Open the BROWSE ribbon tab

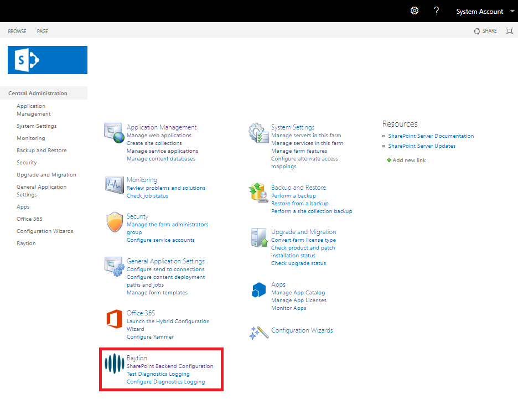click(x=17, y=32)
